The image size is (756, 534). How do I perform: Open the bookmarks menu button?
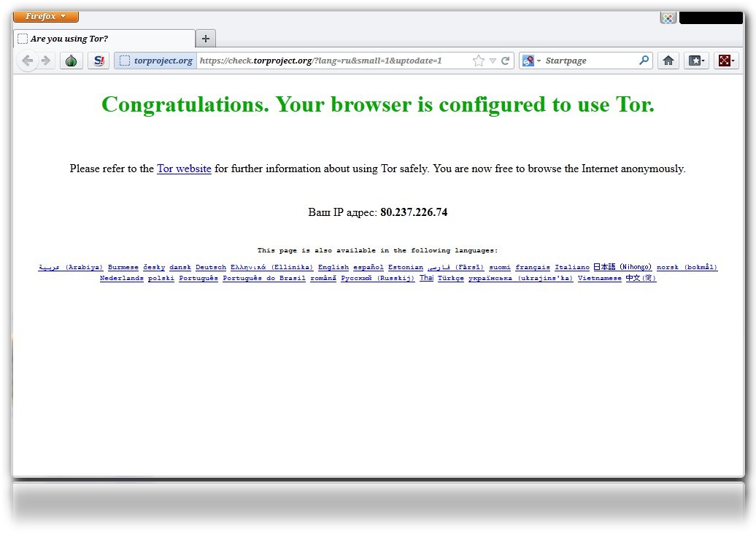pos(696,61)
